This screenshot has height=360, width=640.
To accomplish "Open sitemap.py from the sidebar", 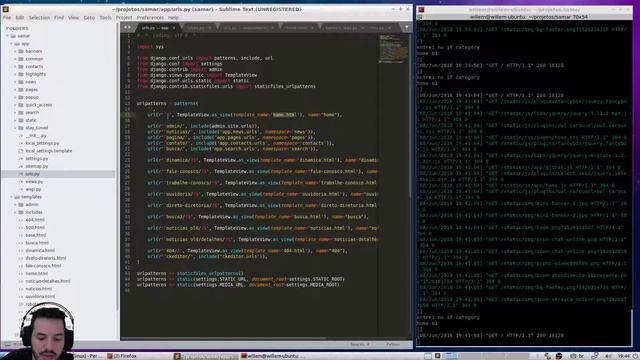I will tap(37, 166).
